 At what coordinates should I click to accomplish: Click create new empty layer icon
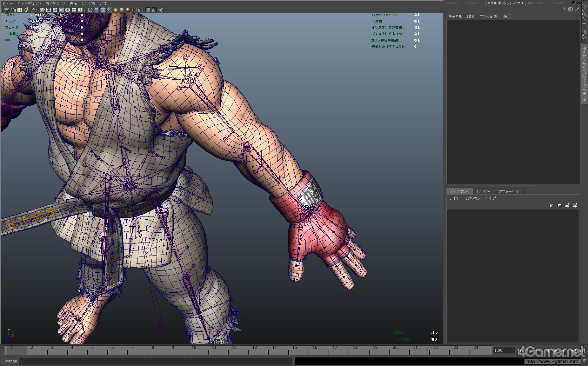pyautogui.click(x=567, y=205)
